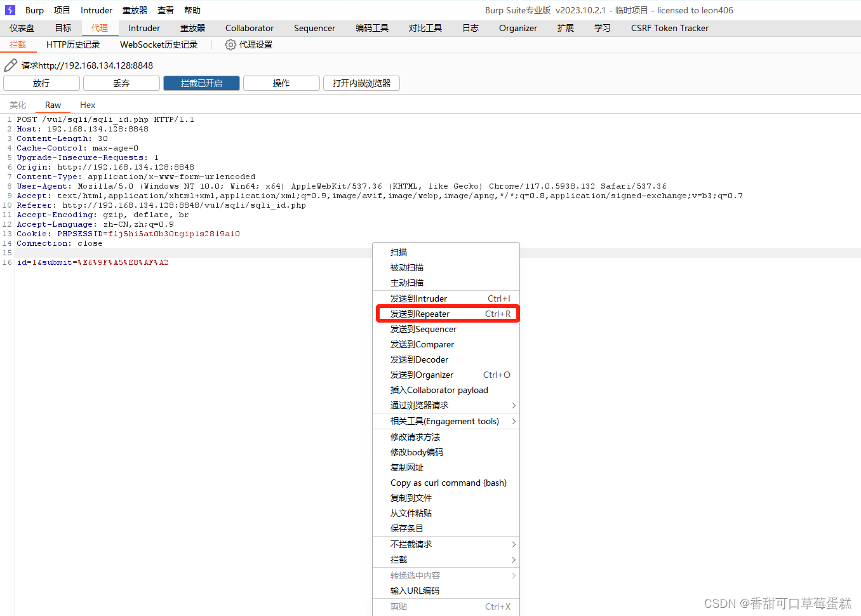Open the 查看 menu
This screenshot has width=861, height=616.
click(166, 10)
